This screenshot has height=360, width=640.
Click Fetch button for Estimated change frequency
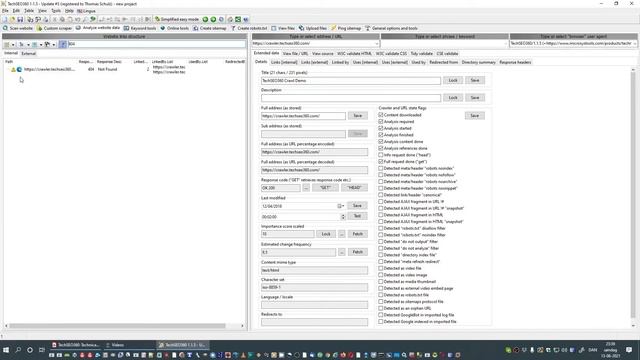coord(358,252)
